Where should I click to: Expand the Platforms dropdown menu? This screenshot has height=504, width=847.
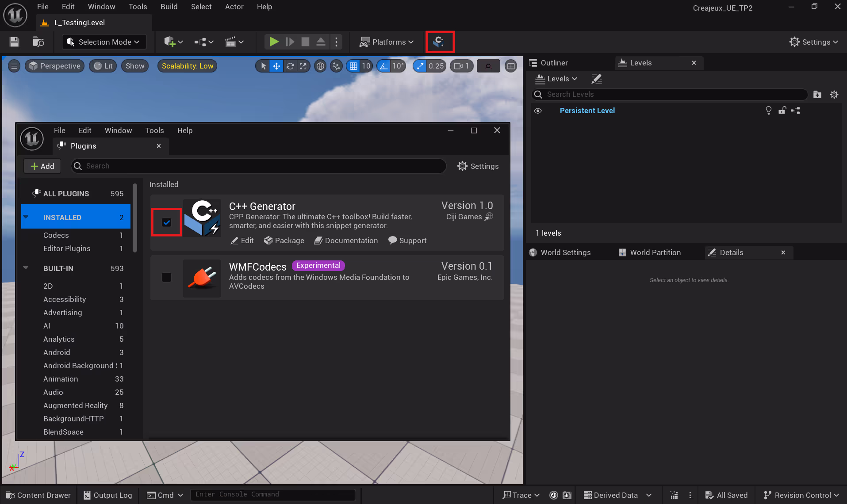coord(387,42)
